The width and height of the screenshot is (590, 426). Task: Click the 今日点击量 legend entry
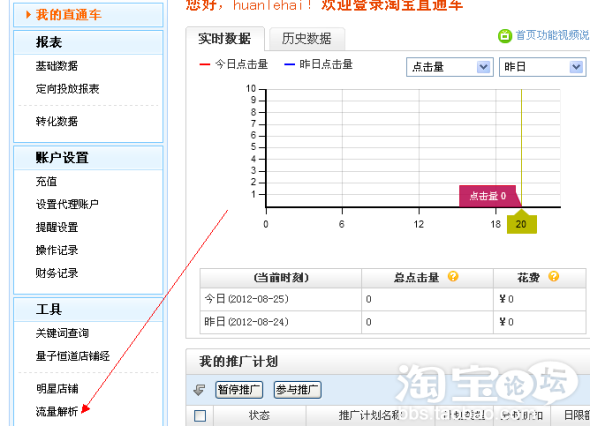(x=234, y=64)
